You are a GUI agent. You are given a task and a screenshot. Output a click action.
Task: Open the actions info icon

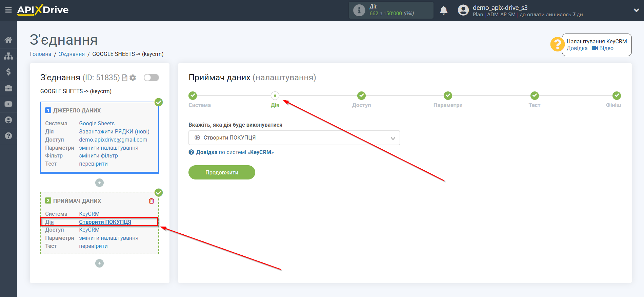coord(359,10)
